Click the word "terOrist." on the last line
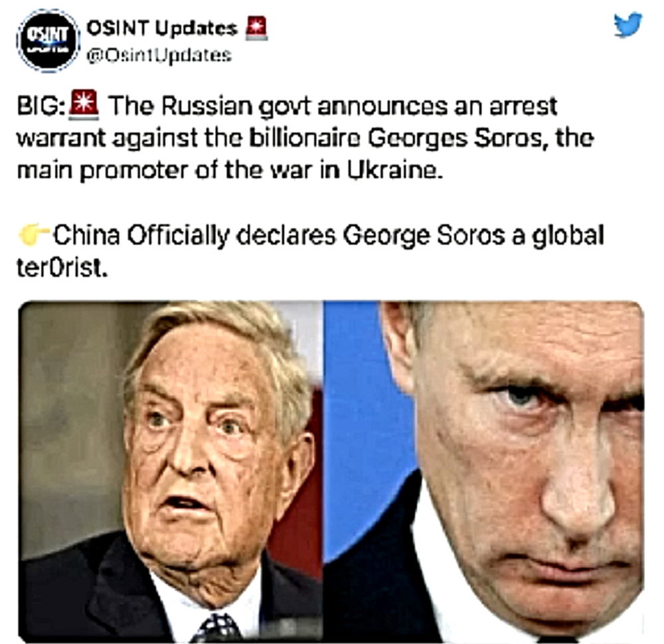664x644 pixels. click(x=62, y=267)
